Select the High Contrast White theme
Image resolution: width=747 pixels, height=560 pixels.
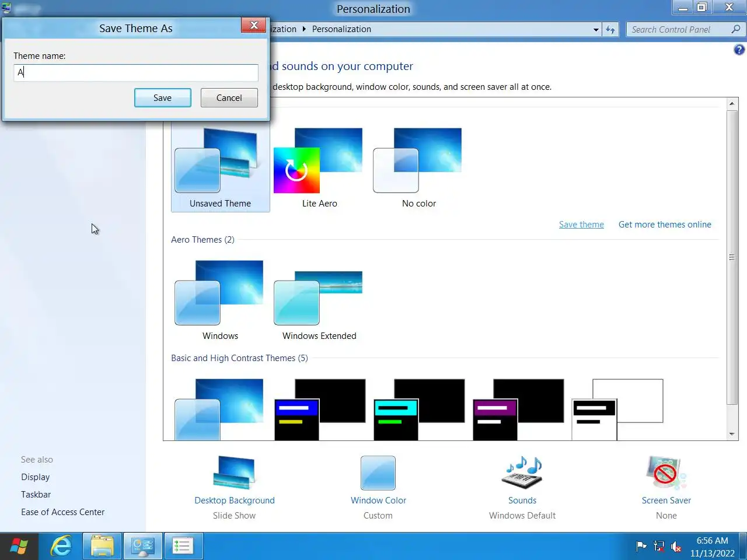[617, 409]
